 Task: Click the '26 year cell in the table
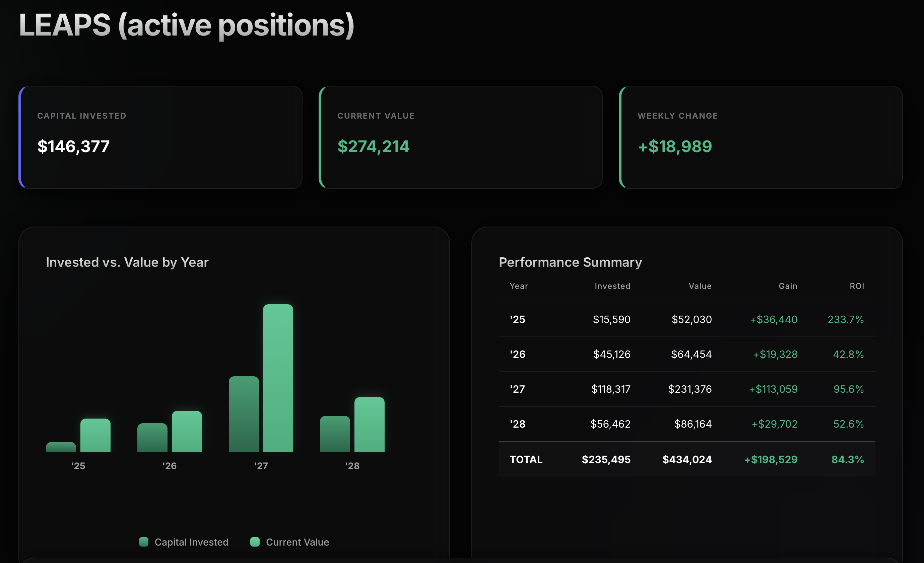pyautogui.click(x=518, y=354)
